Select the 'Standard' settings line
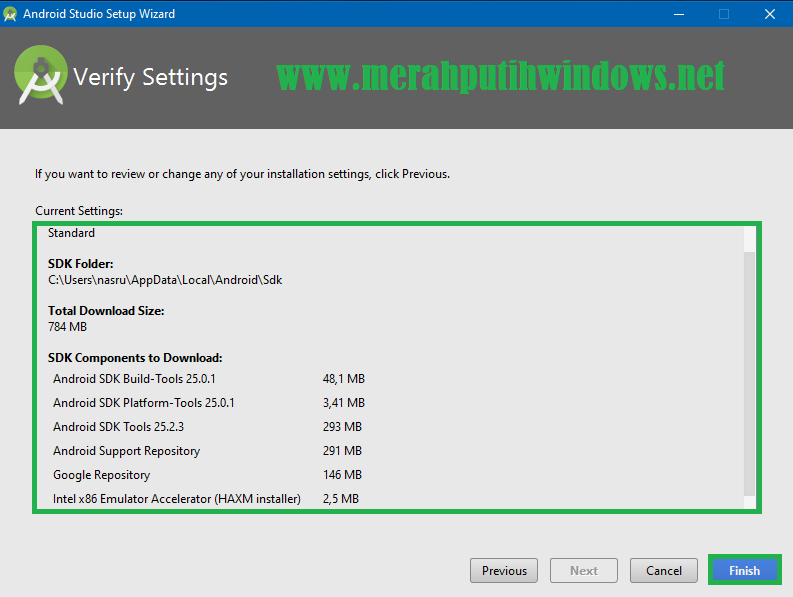 [71, 233]
